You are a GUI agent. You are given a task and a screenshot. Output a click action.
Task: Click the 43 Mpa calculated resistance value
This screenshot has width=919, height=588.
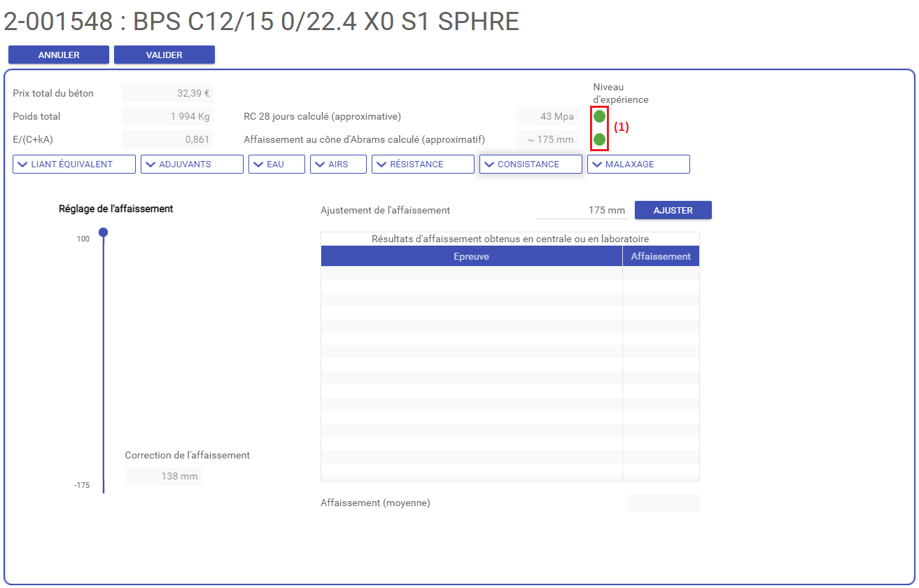tap(547, 116)
